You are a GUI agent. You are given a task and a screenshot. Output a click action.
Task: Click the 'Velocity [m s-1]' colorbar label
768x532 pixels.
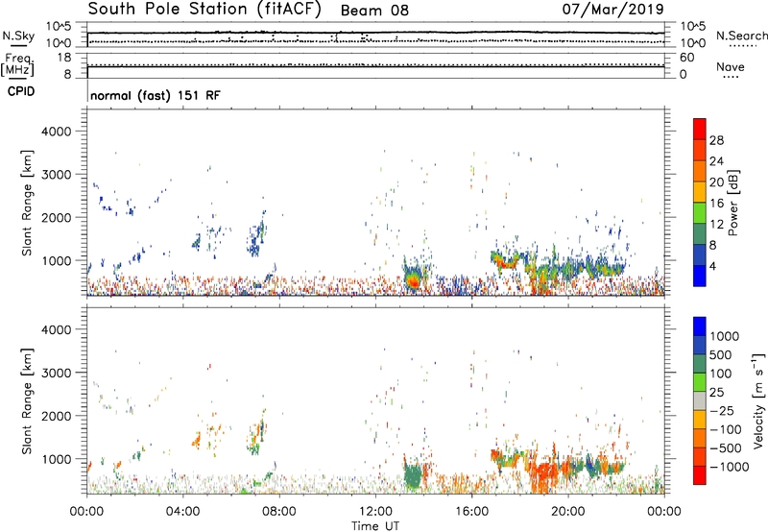(758, 400)
